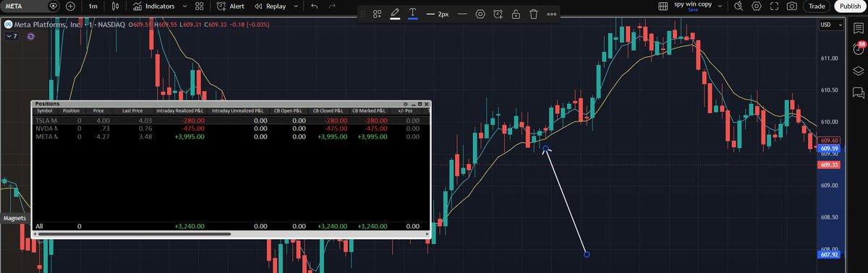
Task: Click the Publish button
Action: tap(849, 6)
